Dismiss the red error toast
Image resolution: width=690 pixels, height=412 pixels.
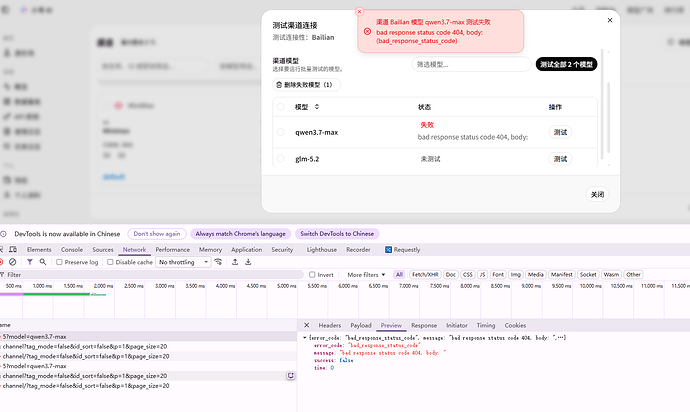tap(360, 11)
